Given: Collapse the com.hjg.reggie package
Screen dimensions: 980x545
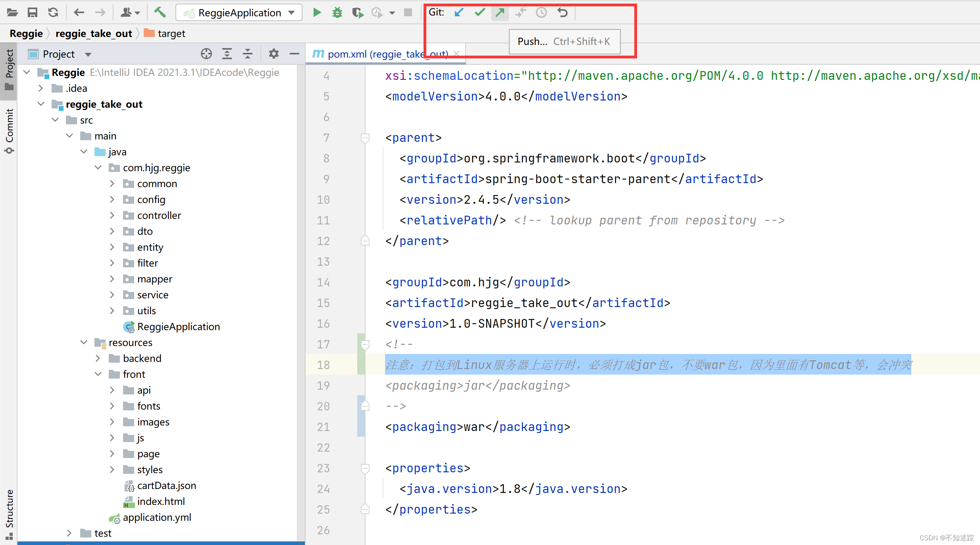Looking at the screenshot, I should point(98,168).
